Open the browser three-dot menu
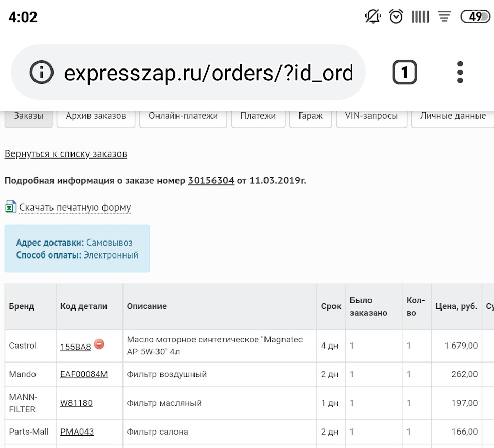 (x=460, y=73)
